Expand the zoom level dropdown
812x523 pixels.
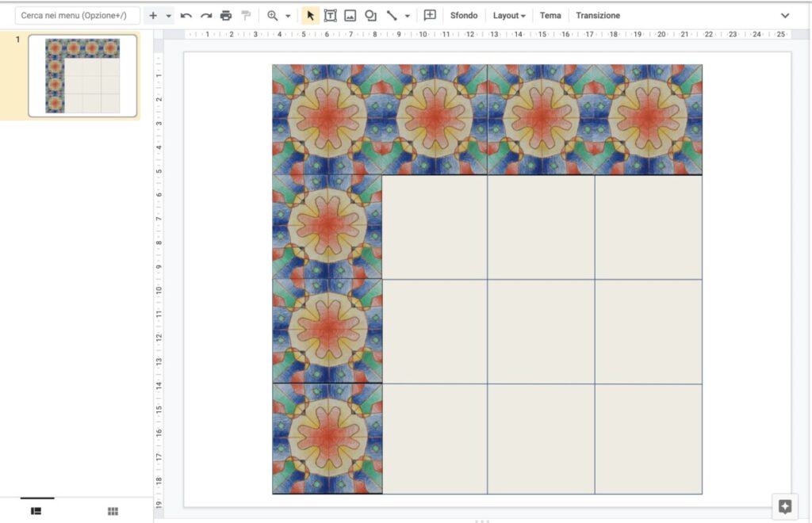(x=288, y=16)
